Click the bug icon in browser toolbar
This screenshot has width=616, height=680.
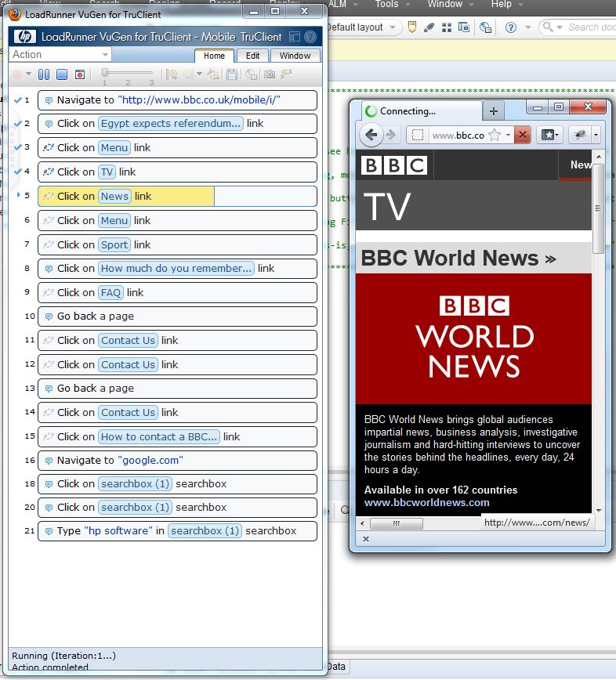pos(581,135)
